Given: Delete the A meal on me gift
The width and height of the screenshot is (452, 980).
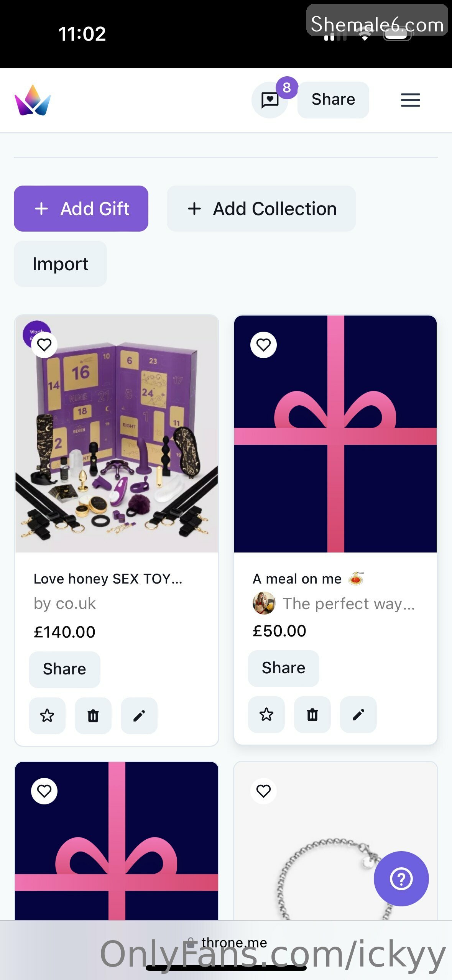Looking at the screenshot, I should click(312, 714).
